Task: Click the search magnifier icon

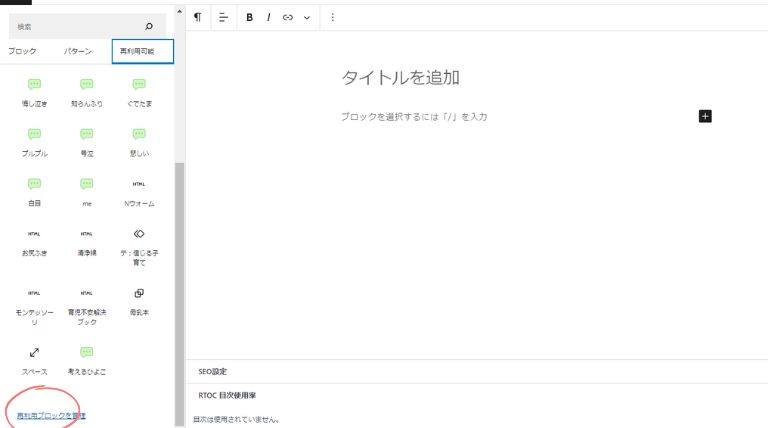Action: [149, 26]
